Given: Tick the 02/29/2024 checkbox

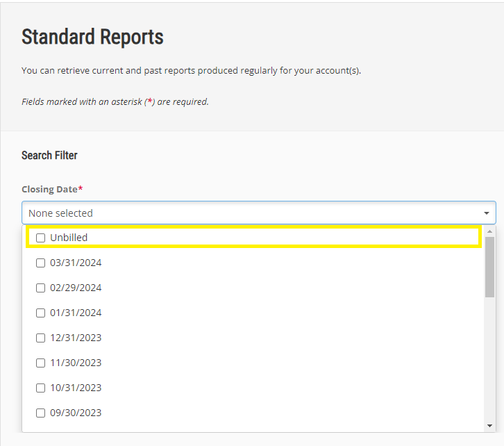Looking at the screenshot, I should 40,288.
